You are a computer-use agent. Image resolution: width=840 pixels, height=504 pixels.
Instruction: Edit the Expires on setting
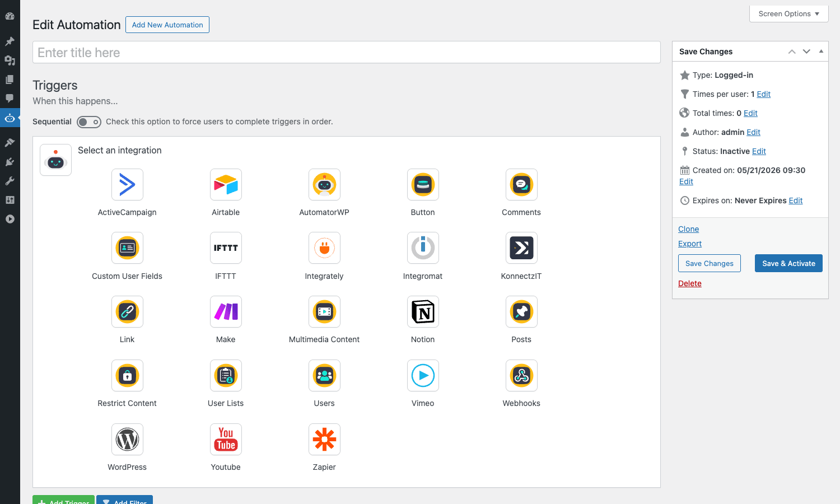click(796, 200)
